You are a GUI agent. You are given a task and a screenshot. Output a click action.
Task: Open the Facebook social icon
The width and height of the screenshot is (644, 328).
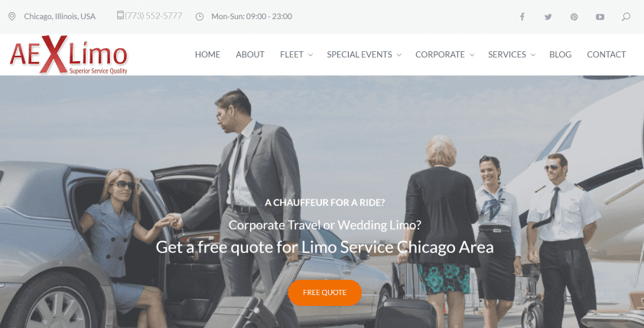tap(522, 17)
